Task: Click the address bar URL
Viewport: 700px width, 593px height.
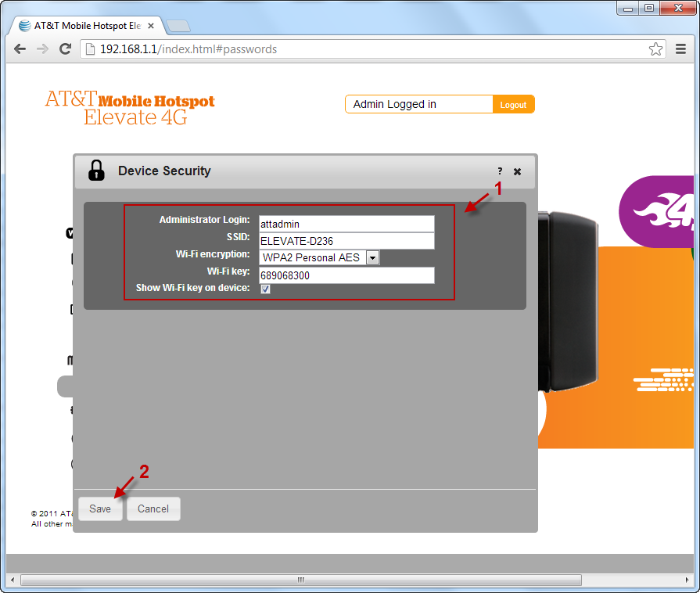Action: click(x=188, y=49)
